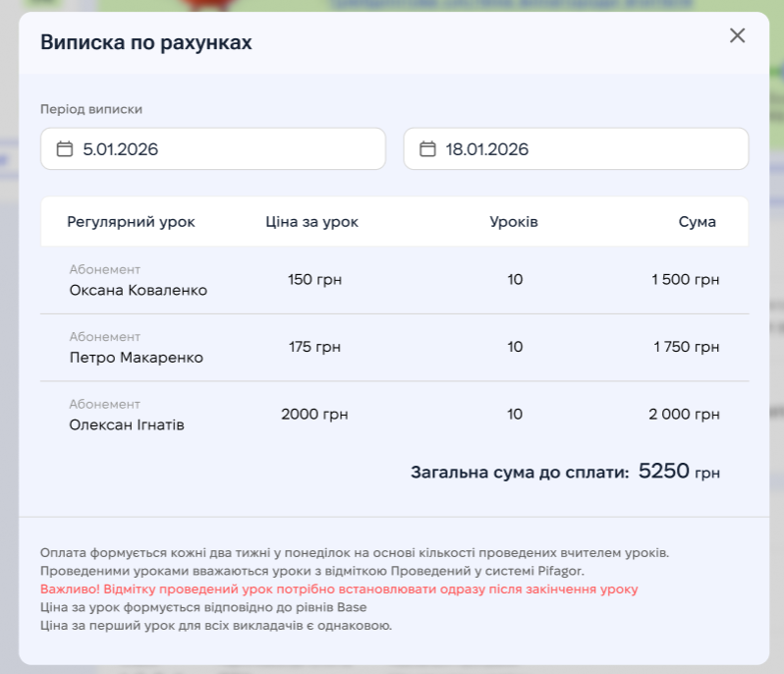Open the end date field 18.01.2026
This screenshot has height=674, width=784.
(576, 149)
